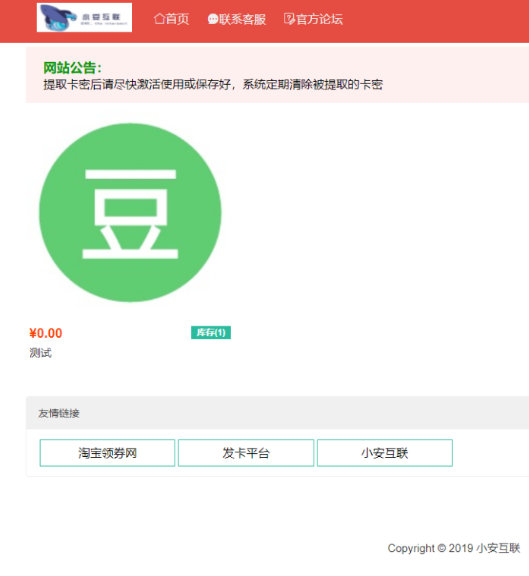Select the green 豆 product image

(x=130, y=212)
